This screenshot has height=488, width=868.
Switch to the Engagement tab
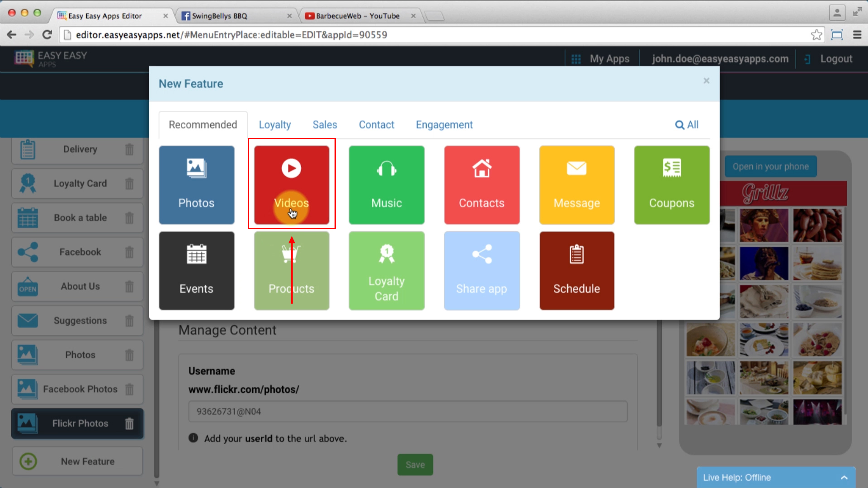pos(444,125)
